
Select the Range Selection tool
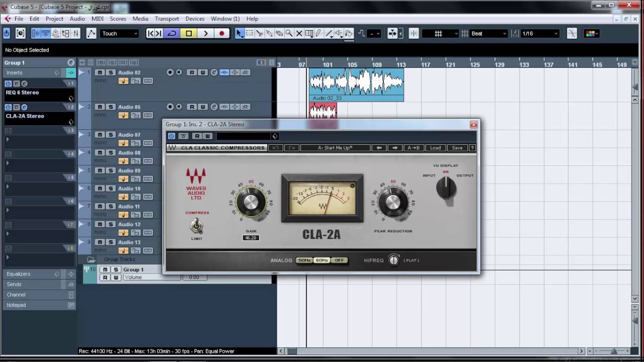[x=250, y=34]
